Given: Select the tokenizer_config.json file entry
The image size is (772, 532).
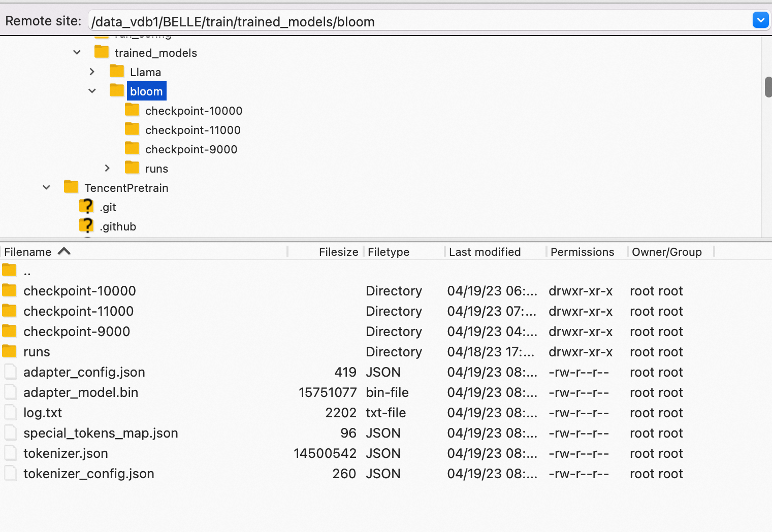Looking at the screenshot, I should tap(89, 473).
